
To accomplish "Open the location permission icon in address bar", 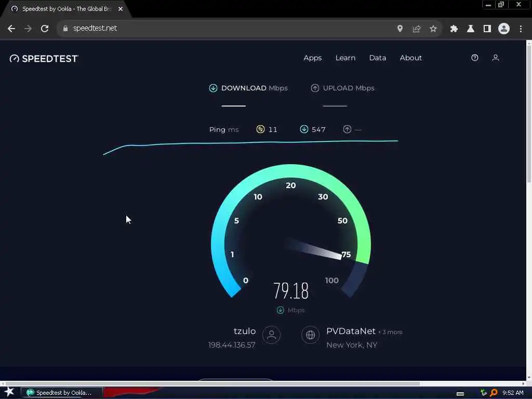I will 400,29.
